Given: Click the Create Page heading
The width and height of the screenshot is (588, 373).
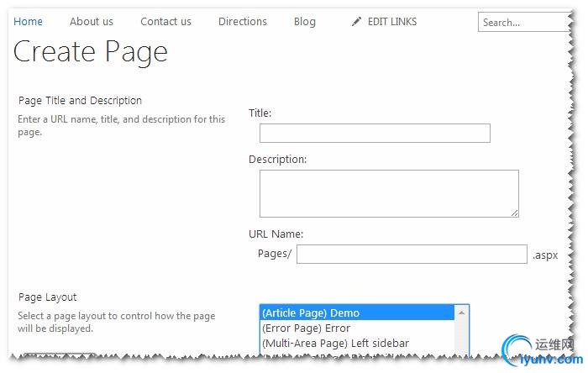Looking at the screenshot, I should (91, 52).
